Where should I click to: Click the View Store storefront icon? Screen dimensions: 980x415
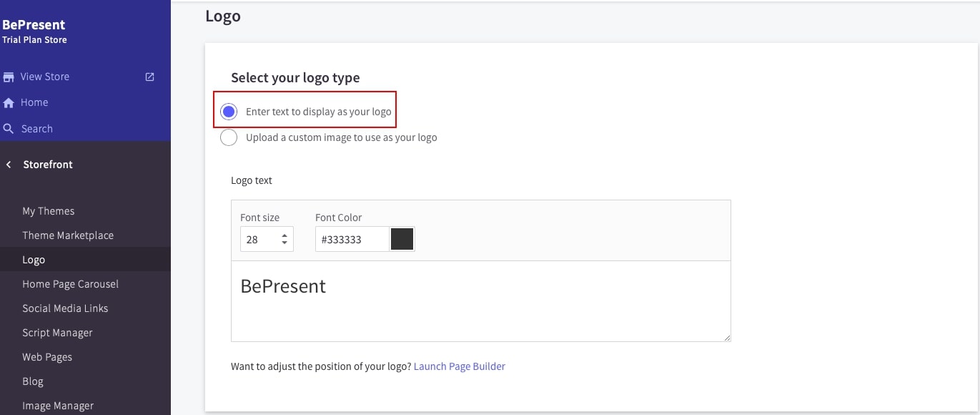[9, 77]
